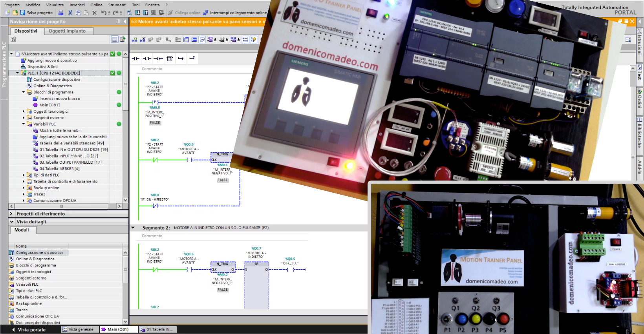Click the project tree table view icon
The width and height of the screenshot is (644, 334).
point(115,39)
